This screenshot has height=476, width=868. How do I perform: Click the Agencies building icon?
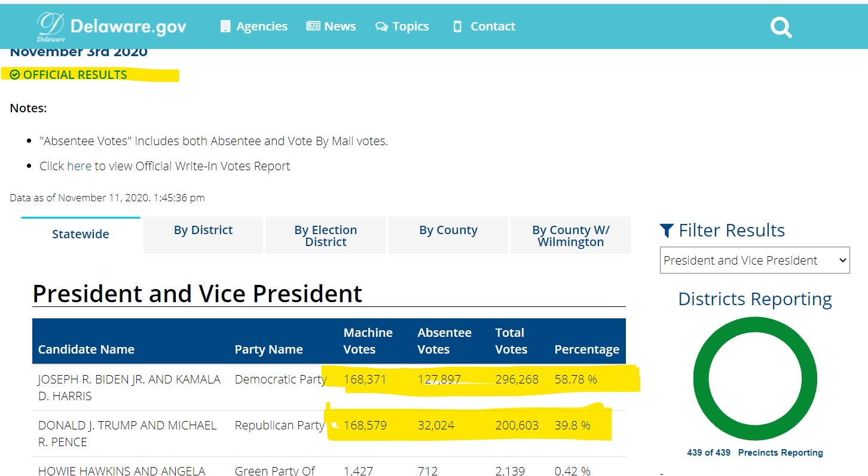225,26
